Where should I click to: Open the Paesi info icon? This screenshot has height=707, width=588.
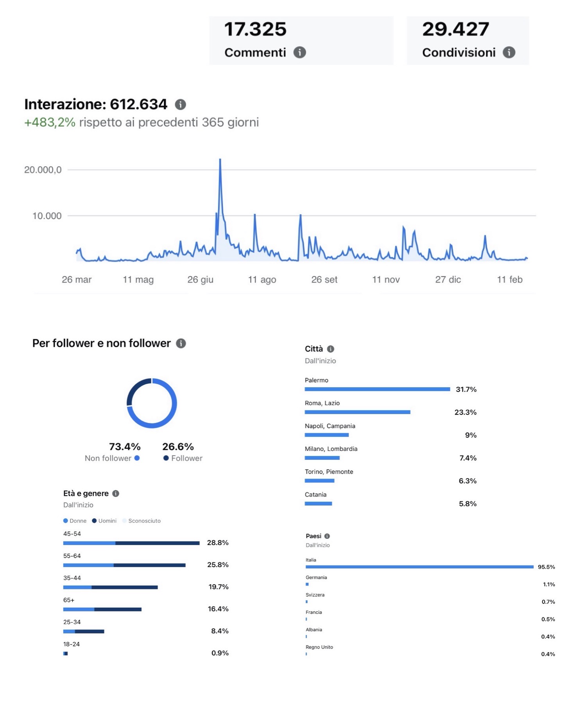pos(327,536)
